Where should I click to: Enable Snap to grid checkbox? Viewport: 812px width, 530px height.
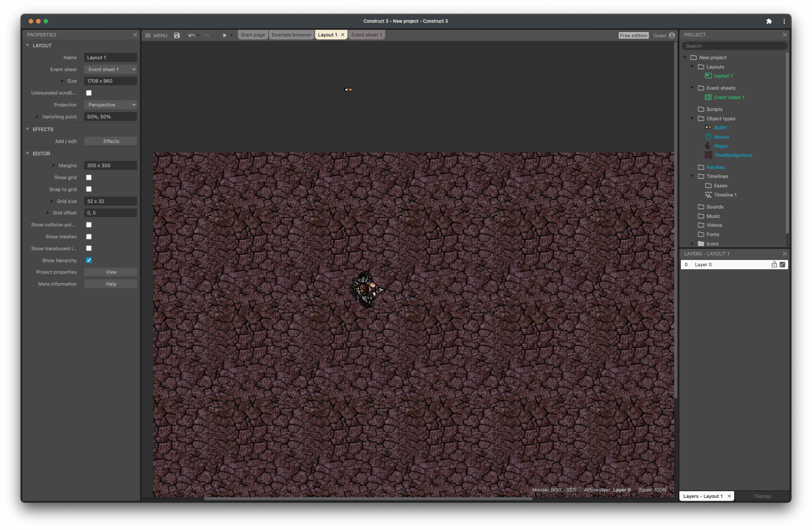(89, 189)
